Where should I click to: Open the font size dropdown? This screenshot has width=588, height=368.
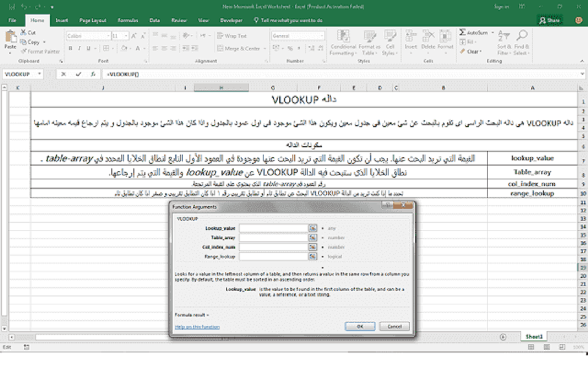pos(126,36)
